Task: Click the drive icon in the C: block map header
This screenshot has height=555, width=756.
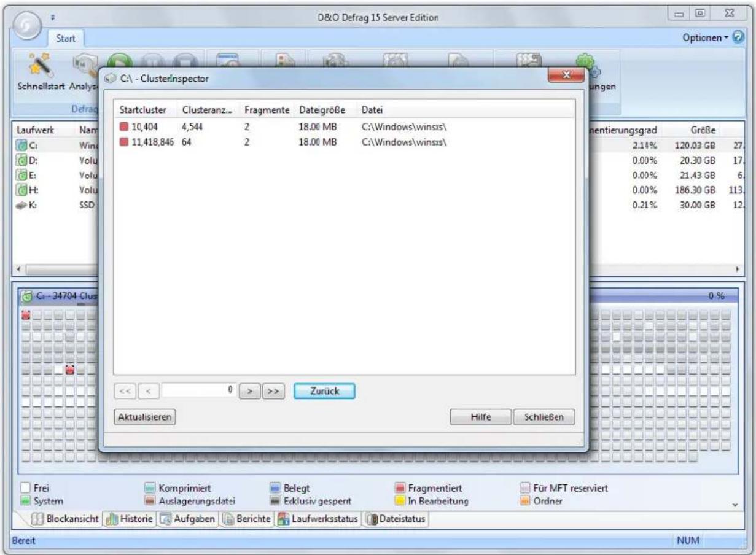Action: click(27, 295)
